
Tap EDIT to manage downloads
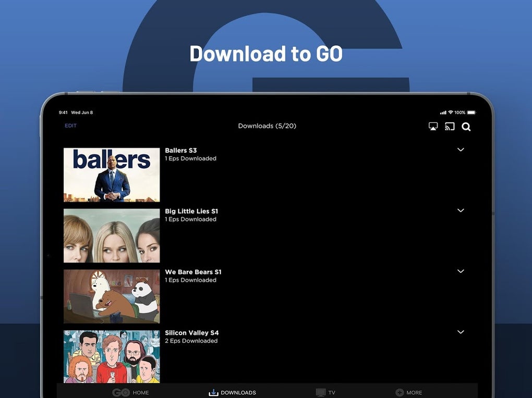click(x=70, y=126)
